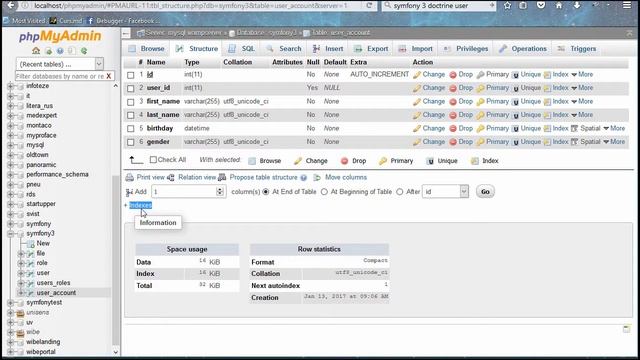Screen dimensions: 640x360
Task: Tick the Check All checkbox
Action: click(153, 160)
